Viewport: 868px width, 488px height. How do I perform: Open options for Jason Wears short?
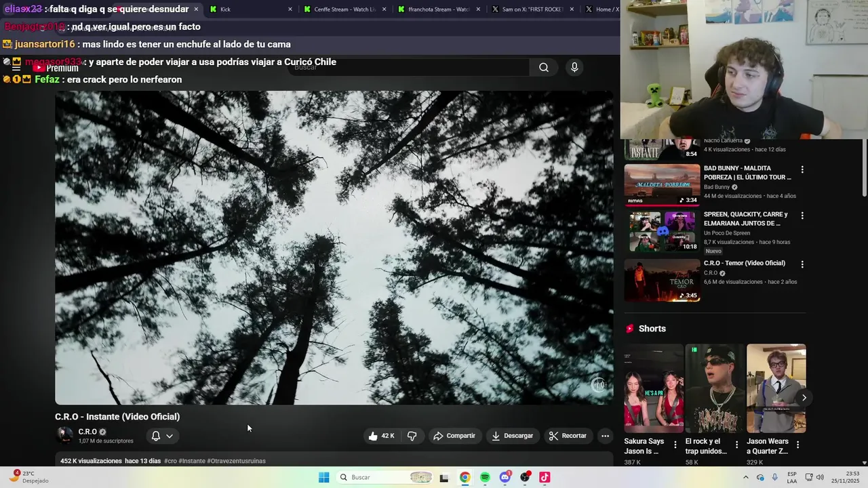pos(797,445)
